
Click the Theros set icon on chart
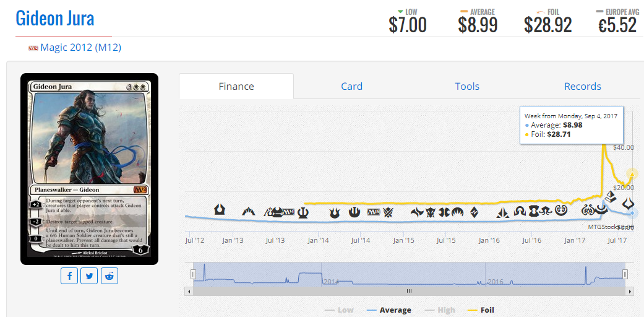click(x=303, y=212)
